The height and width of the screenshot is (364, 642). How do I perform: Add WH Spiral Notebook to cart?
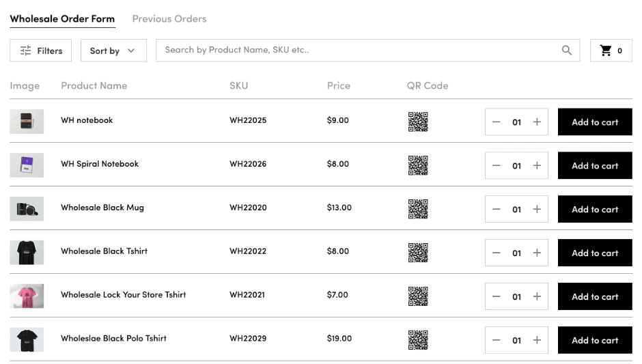click(x=595, y=166)
